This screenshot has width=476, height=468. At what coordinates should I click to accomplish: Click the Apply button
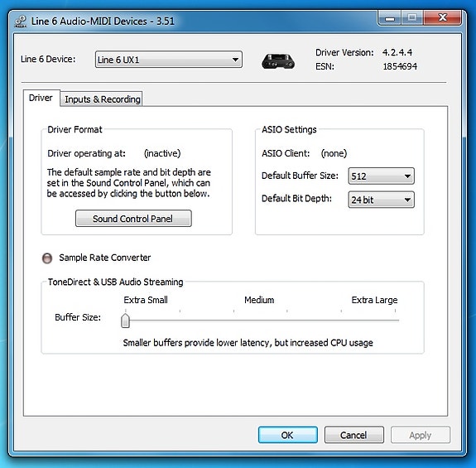[x=421, y=435]
